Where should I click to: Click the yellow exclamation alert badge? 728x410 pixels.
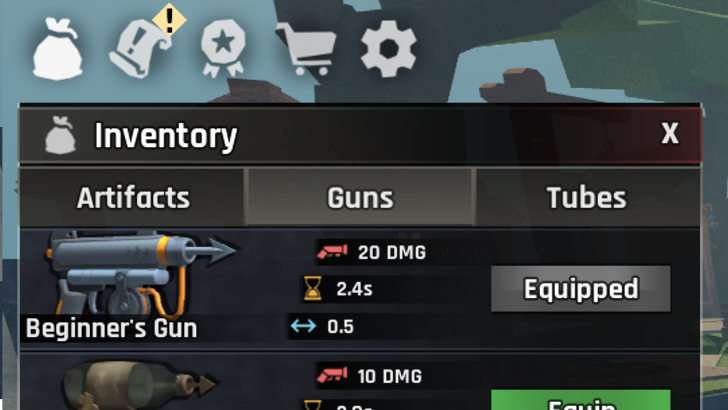pos(169,20)
